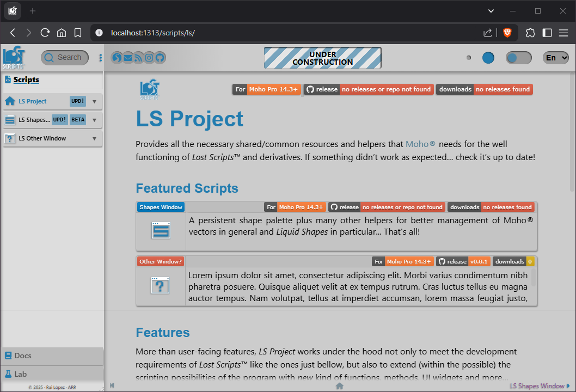
Task: Select LS Project in the sidebar list
Action: point(33,101)
